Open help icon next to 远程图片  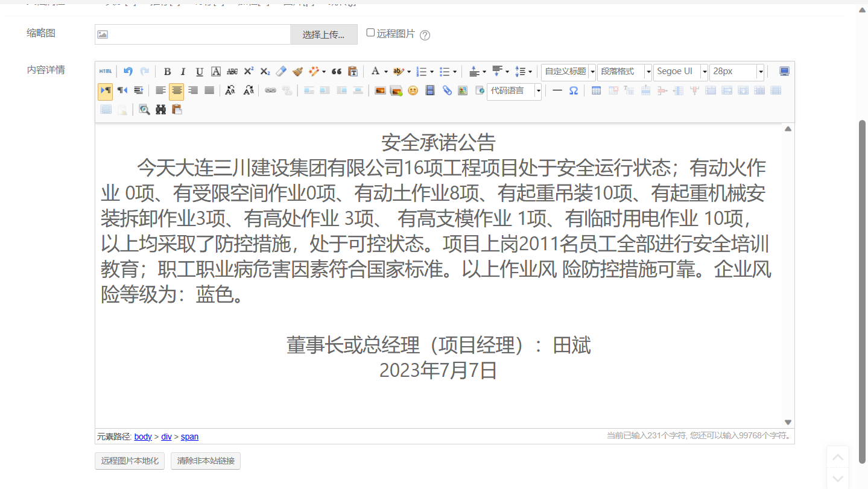click(x=425, y=35)
